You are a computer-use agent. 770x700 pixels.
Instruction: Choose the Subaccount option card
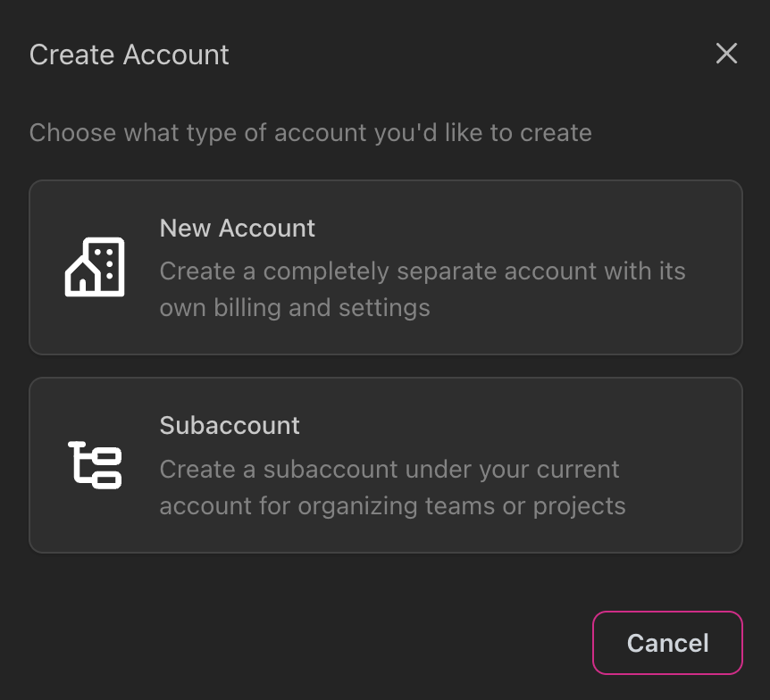pyautogui.click(x=386, y=464)
